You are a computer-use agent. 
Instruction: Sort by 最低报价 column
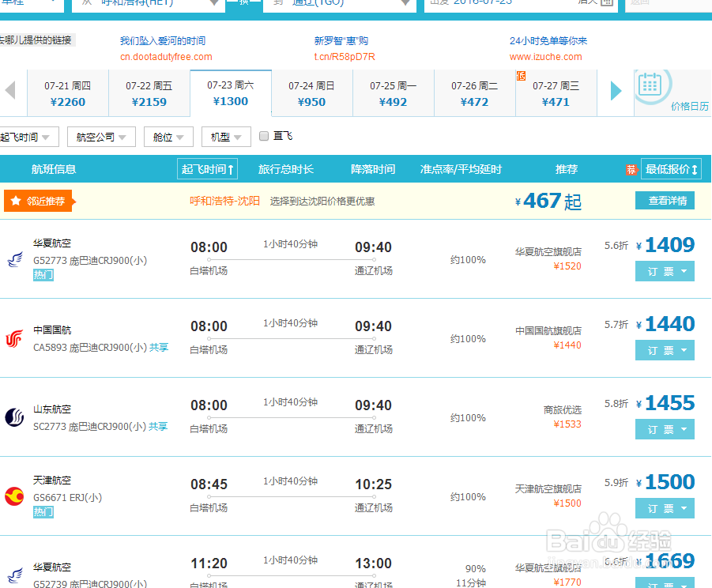pyautogui.click(x=671, y=169)
